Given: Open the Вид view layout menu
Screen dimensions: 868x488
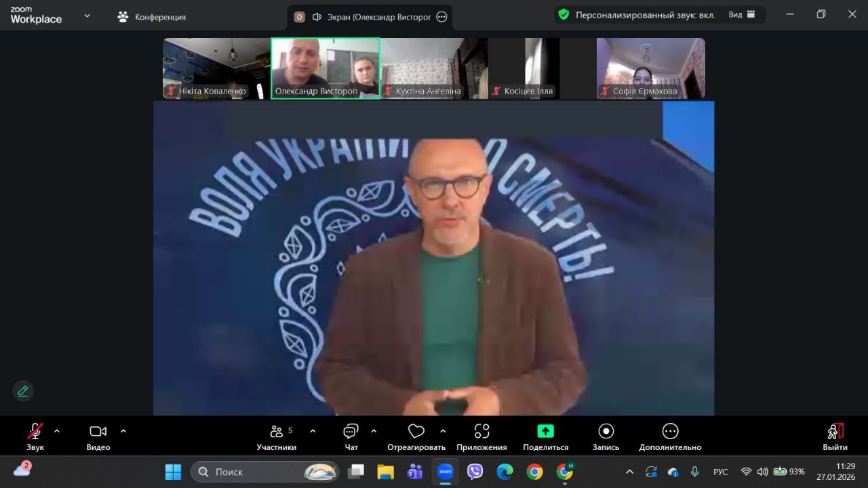Looking at the screenshot, I should [743, 15].
